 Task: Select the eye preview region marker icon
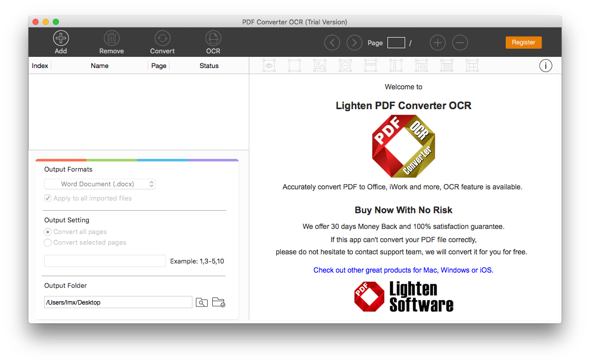pyautogui.click(x=269, y=65)
